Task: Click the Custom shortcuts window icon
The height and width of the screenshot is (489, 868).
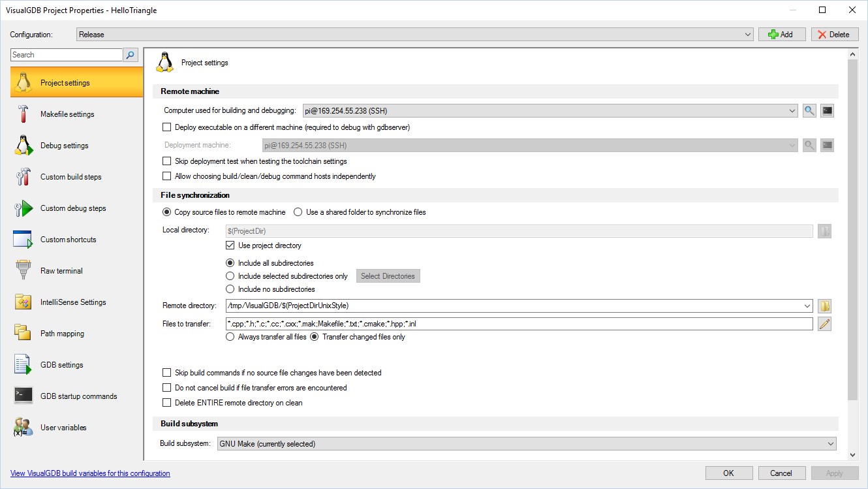Action: click(x=23, y=239)
